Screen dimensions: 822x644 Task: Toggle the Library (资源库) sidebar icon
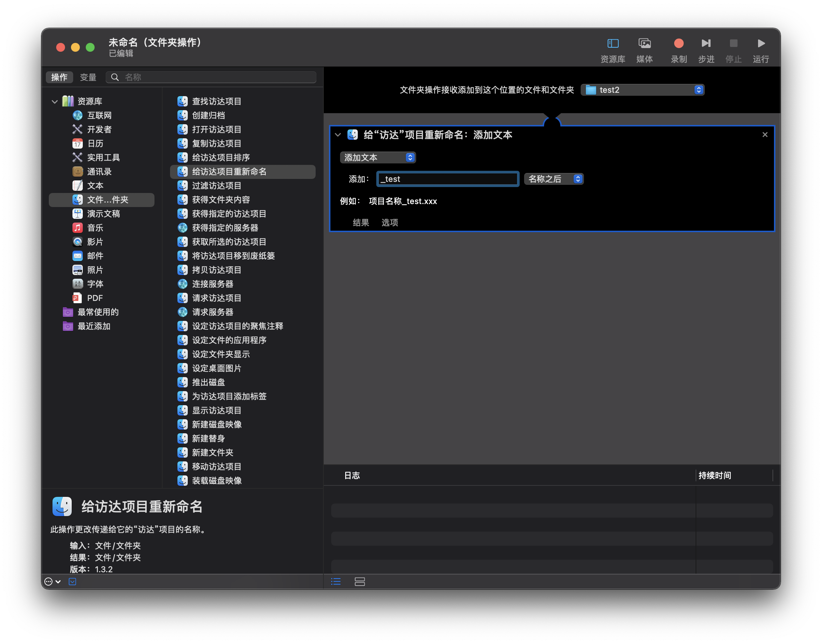pyautogui.click(x=613, y=44)
